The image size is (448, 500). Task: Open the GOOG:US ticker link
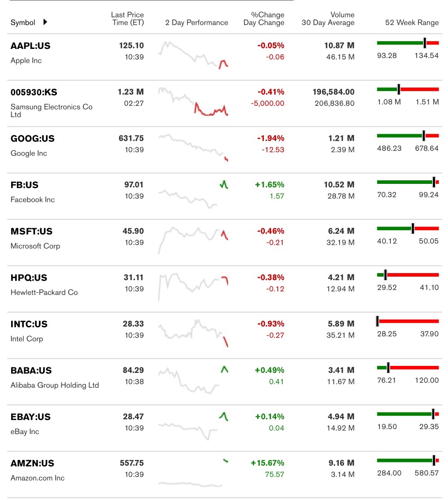tap(33, 139)
